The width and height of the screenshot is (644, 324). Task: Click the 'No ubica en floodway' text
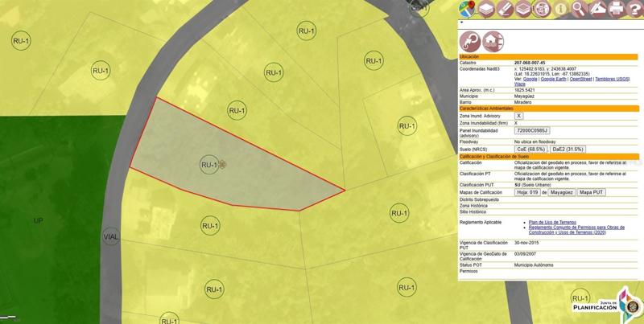535,141
